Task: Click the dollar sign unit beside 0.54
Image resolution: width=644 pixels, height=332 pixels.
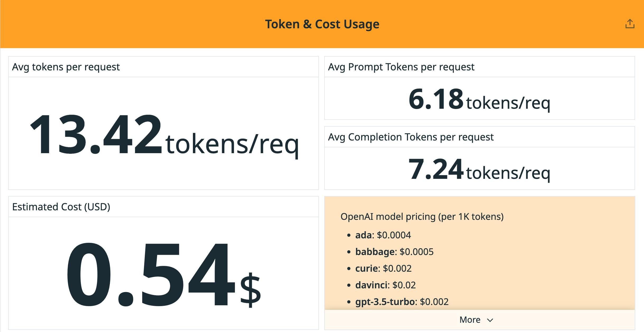Action: (250, 290)
